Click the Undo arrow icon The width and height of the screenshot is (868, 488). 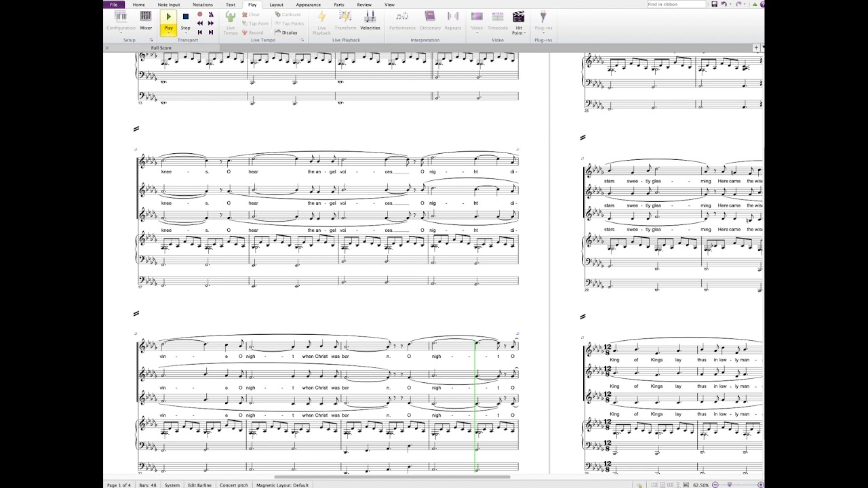click(x=724, y=4)
